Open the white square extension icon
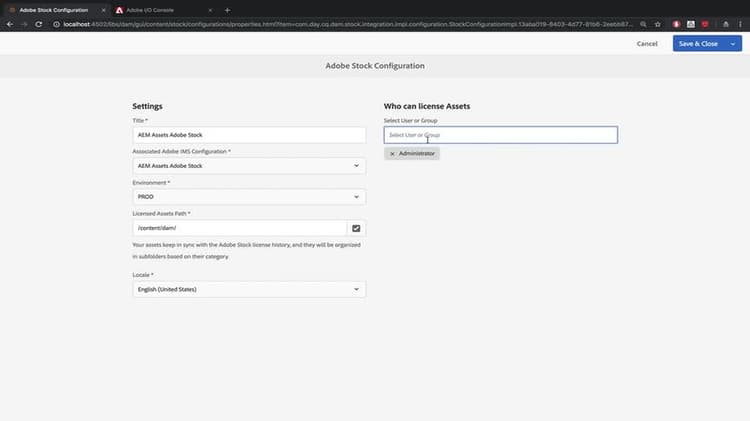 tap(691, 24)
